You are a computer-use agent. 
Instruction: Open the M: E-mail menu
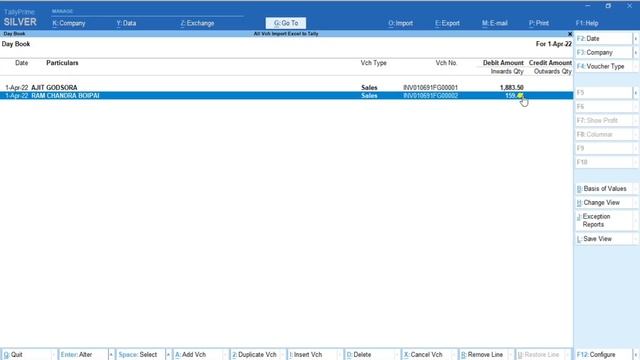pos(494,23)
